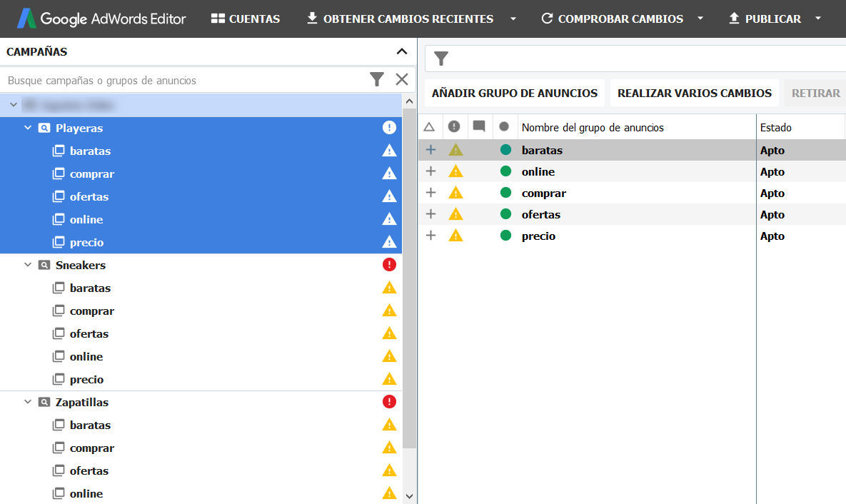The image size is (846, 504).
Task: Click Apto status cell for online row
Action: [x=772, y=172]
